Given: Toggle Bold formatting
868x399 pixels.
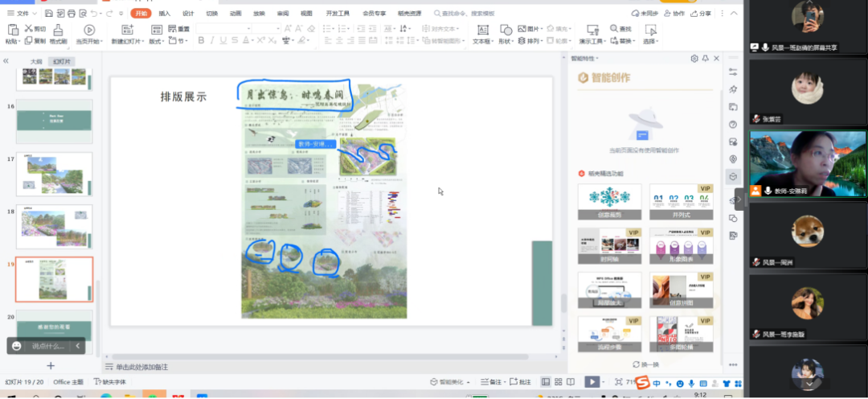Looking at the screenshot, I should coord(202,40).
